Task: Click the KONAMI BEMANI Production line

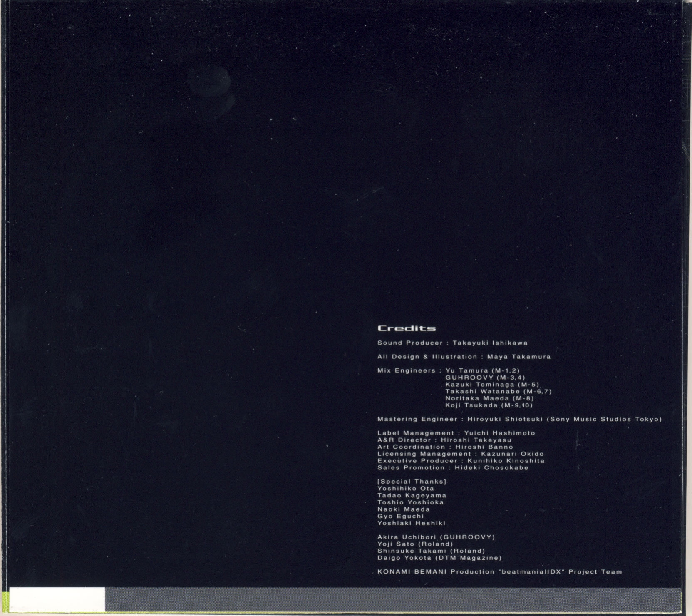Action: tap(499, 572)
